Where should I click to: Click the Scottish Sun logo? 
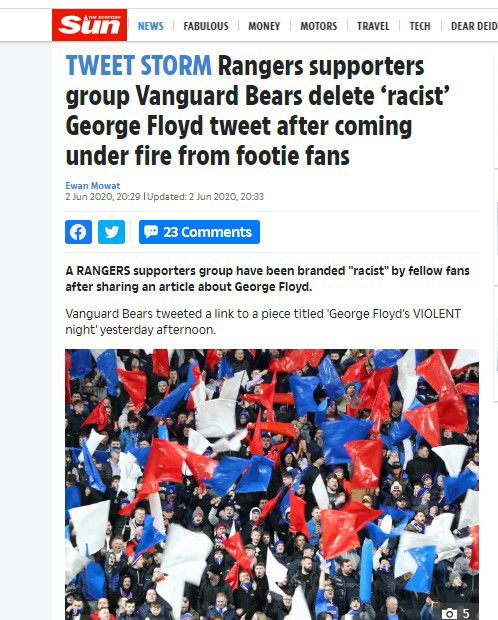(x=89, y=25)
